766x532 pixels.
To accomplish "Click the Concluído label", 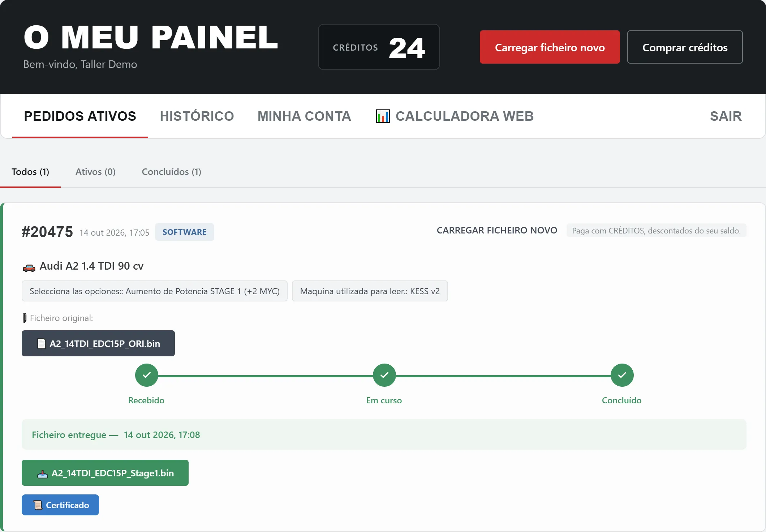I will coord(621,400).
